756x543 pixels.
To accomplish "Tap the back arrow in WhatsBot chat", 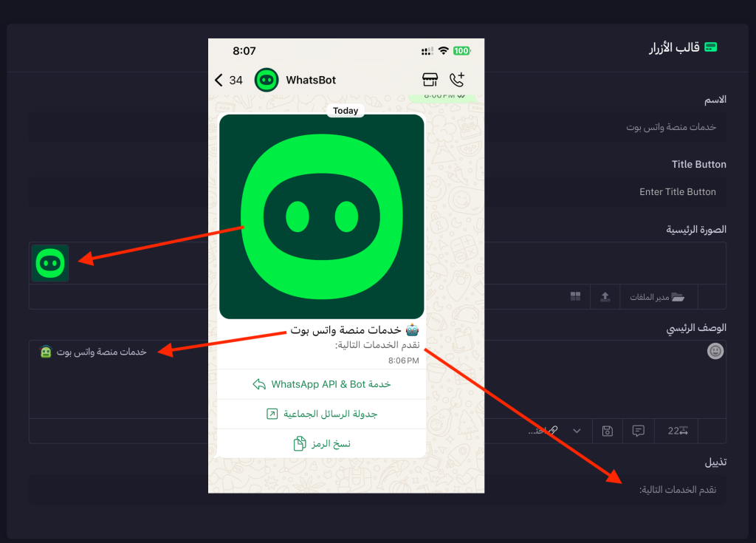I will click(219, 80).
